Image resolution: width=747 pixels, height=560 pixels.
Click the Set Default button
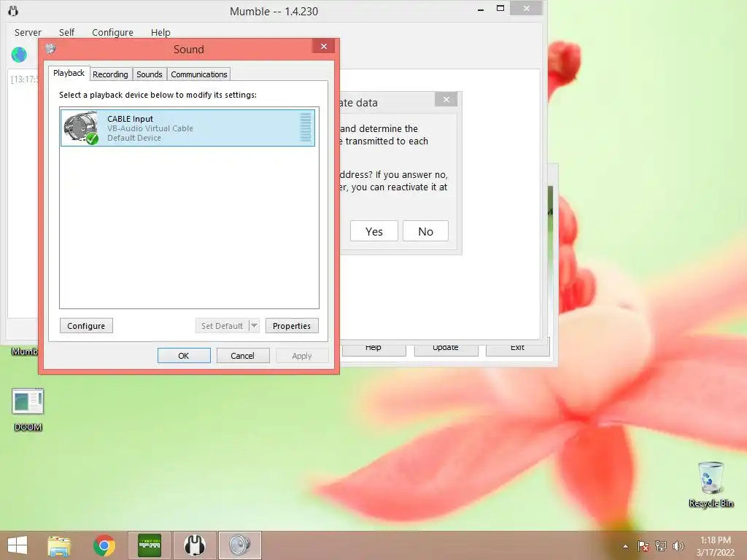coord(222,326)
